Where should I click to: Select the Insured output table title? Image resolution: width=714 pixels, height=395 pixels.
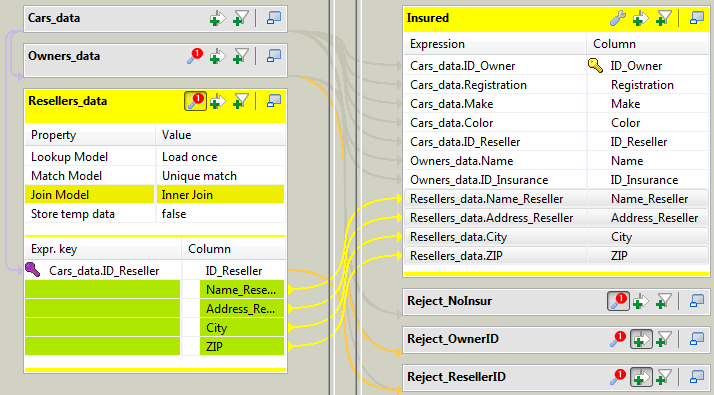pos(428,18)
